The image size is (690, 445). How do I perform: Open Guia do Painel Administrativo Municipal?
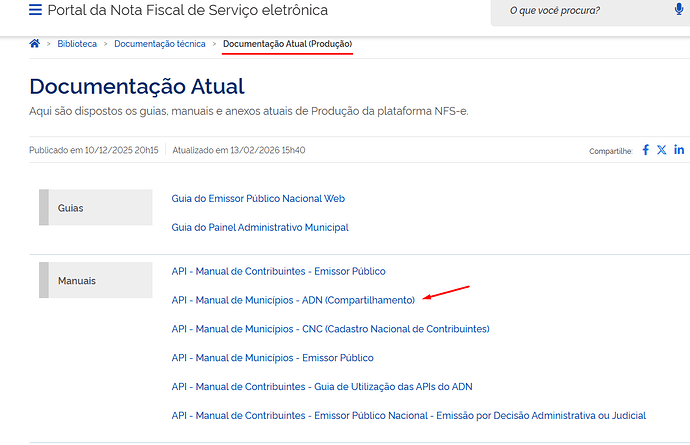tap(260, 227)
